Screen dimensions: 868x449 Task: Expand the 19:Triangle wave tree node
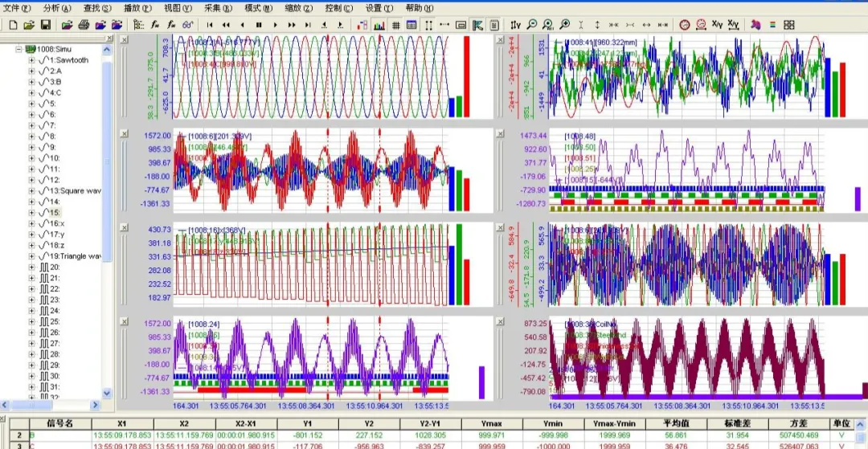click(x=31, y=256)
